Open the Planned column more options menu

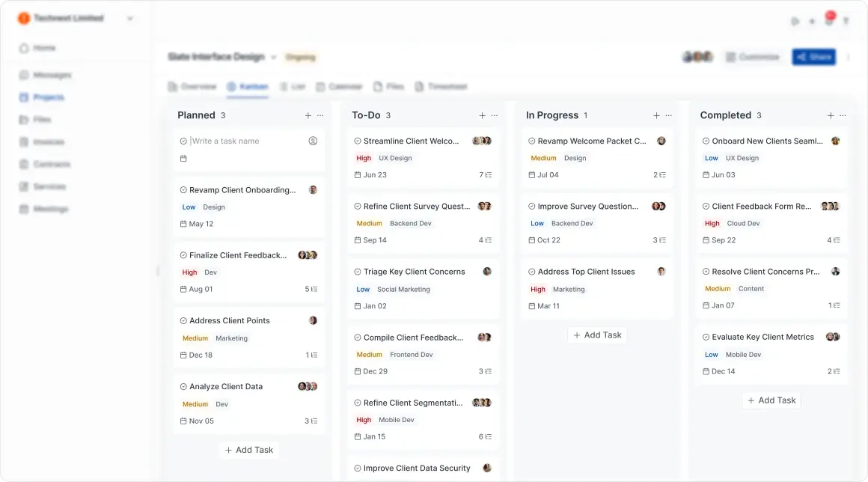(320, 116)
